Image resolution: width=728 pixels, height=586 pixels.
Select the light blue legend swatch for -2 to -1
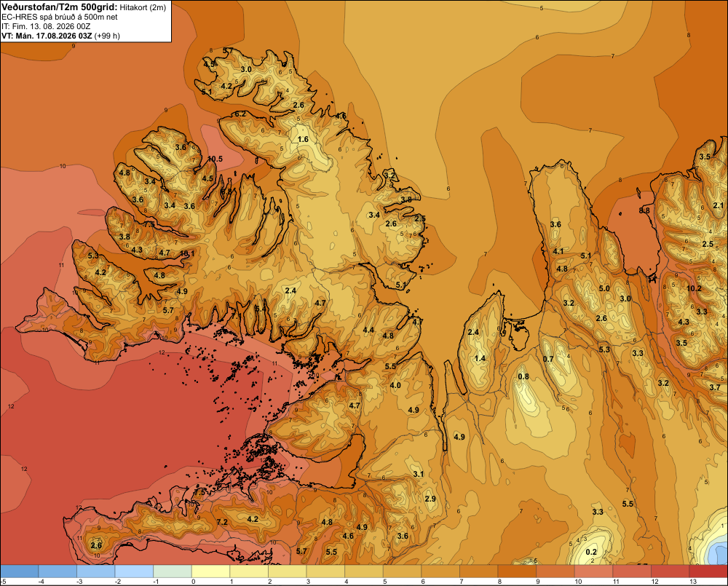pos(134,571)
